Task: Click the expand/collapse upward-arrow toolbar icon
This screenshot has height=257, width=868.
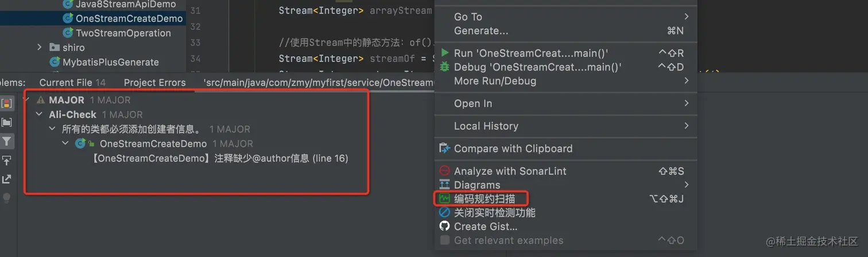Action: pyautogui.click(x=7, y=160)
